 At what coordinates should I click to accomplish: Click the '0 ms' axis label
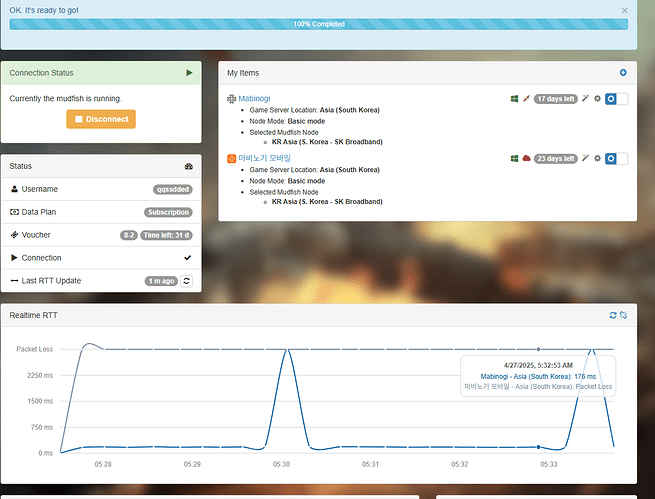(x=46, y=453)
